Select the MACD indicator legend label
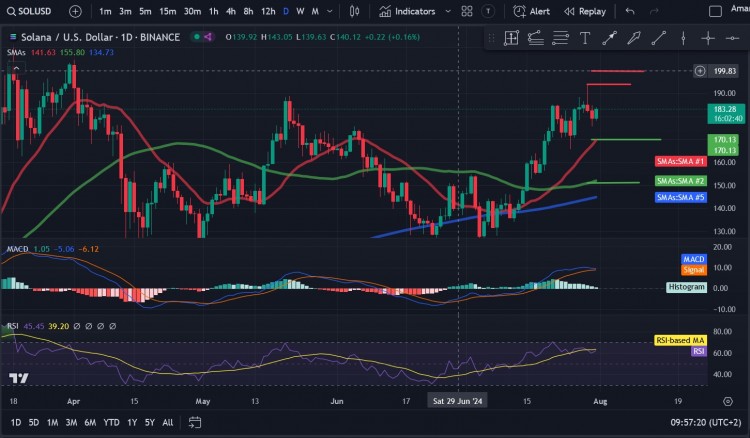Screen dimensions: 750x438 tap(17, 249)
